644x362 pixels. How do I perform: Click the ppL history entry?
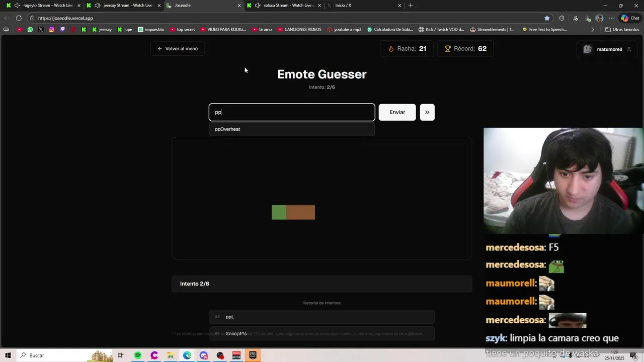point(322,317)
